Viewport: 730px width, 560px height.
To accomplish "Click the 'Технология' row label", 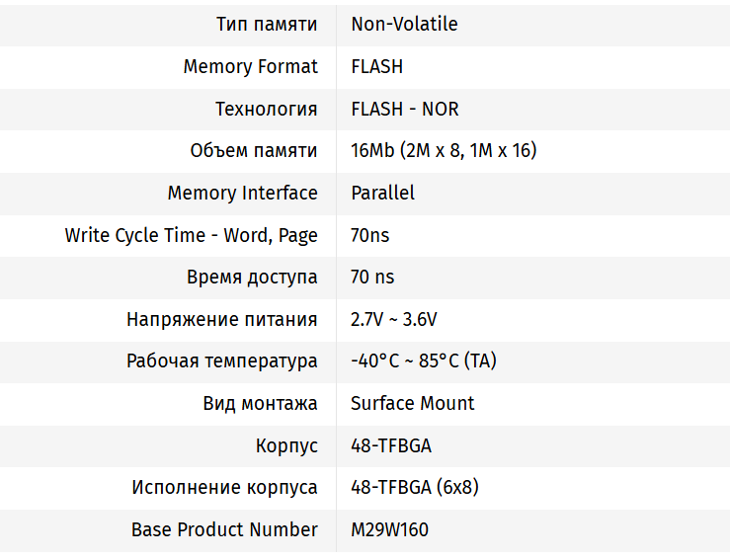I will (x=266, y=109).
